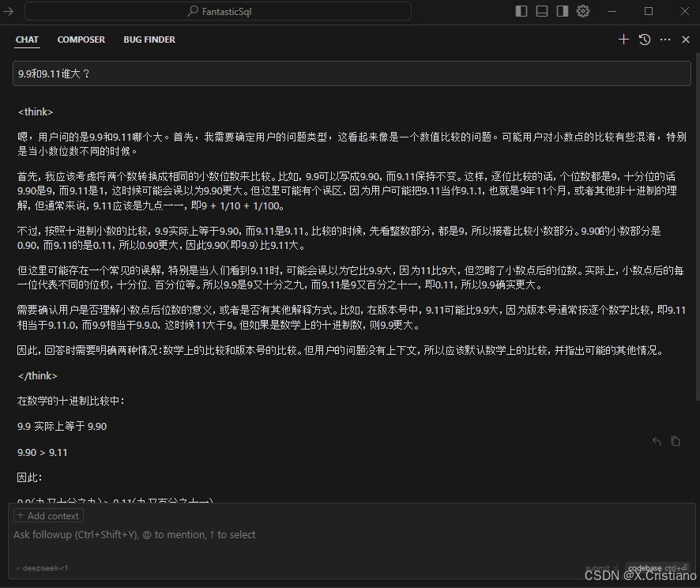
Task: Toggle the bottom panel layout icon
Action: click(x=541, y=11)
